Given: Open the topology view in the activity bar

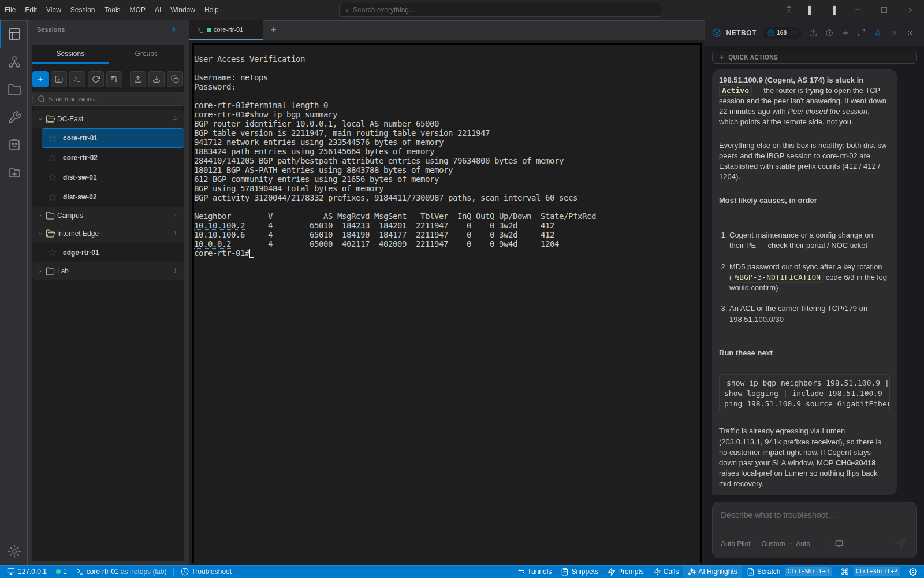Looking at the screenshot, I should pos(14,62).
